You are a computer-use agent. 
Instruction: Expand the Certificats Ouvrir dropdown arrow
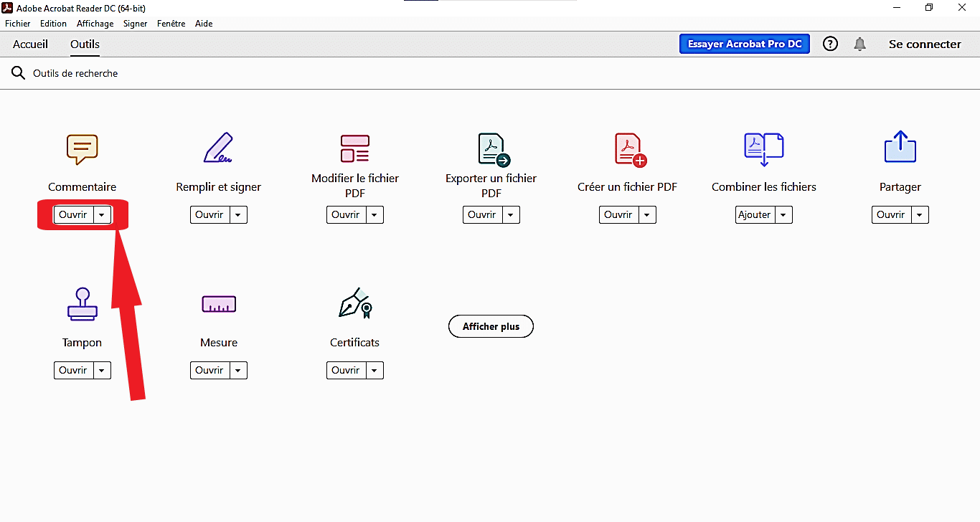click(374, 371)
